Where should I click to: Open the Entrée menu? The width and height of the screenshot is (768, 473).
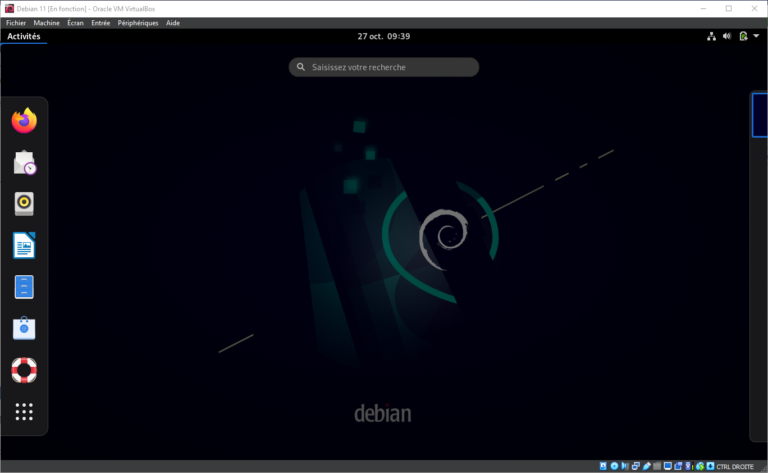click(x=100, y=23)
